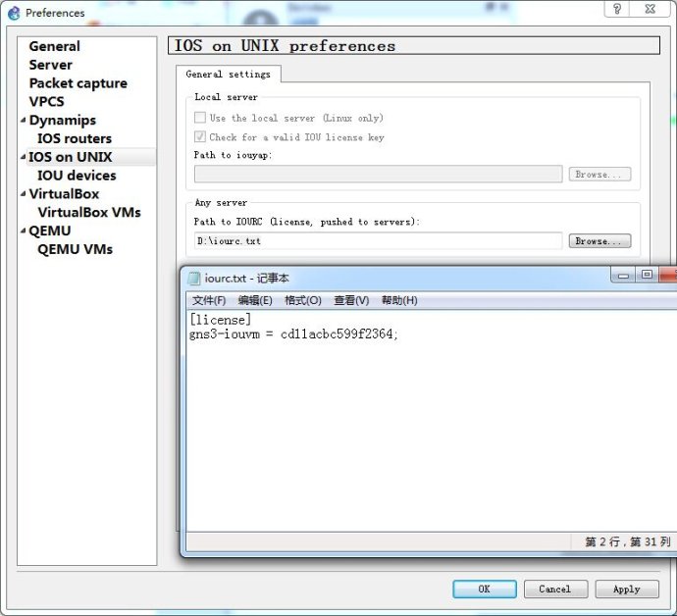
Task: Select IOS on UNIX tree item
Action: (x=71, y=157)
